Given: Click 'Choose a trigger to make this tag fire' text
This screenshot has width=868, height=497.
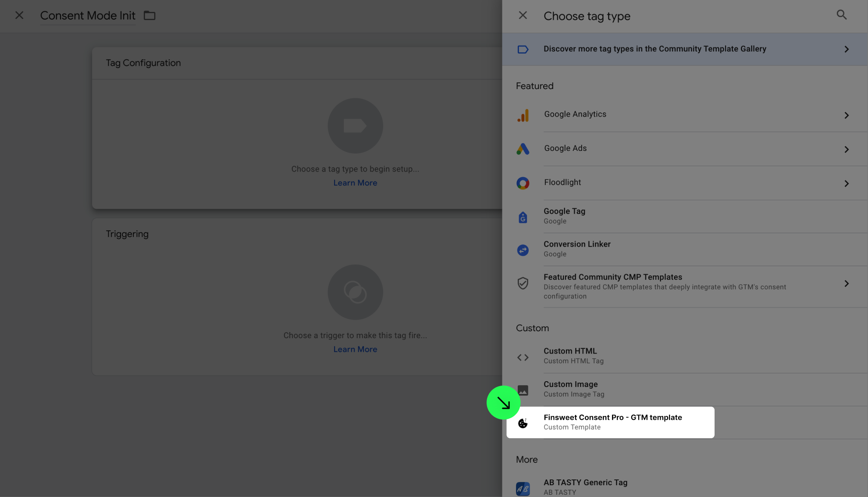Looking at the screenshot, I should point(355,336).
